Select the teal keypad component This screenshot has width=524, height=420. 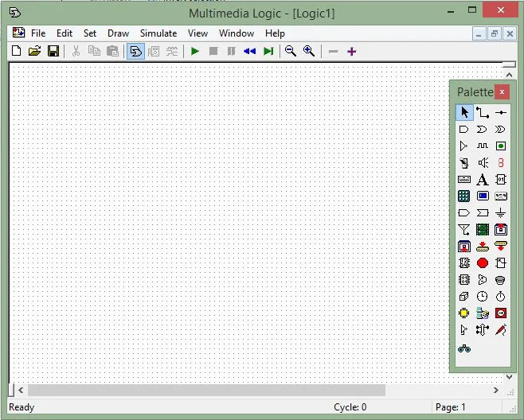click(463, 196)
